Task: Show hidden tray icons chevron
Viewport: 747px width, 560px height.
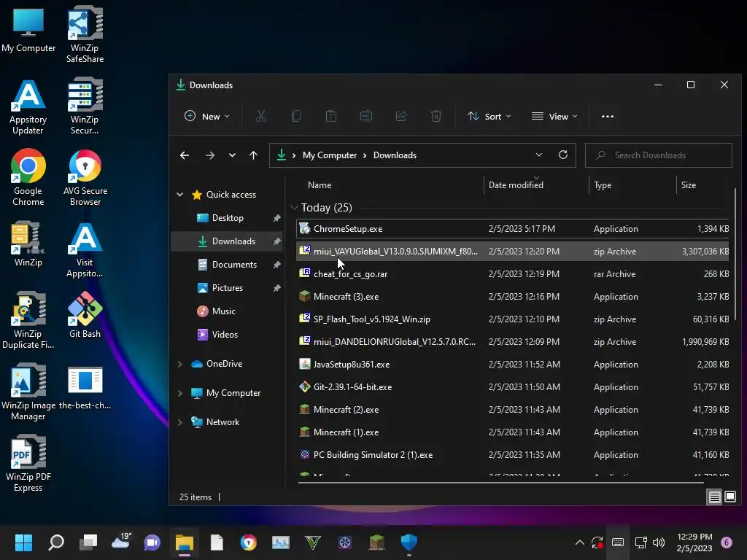Action: (579, 542)
